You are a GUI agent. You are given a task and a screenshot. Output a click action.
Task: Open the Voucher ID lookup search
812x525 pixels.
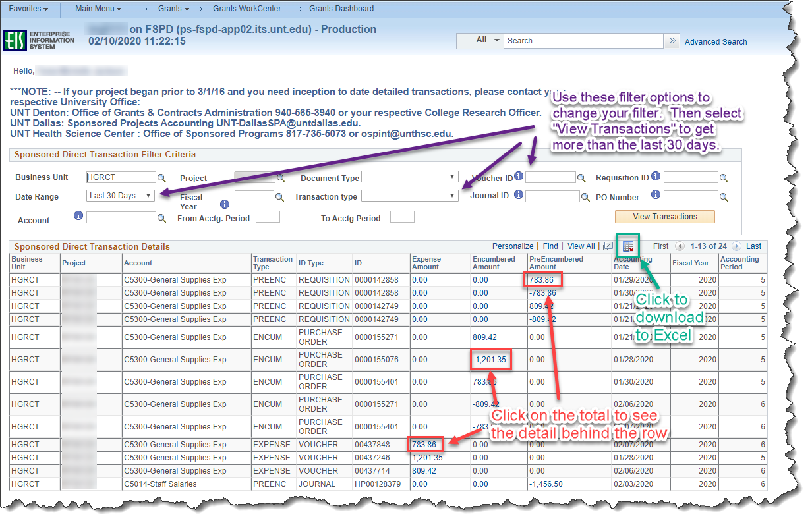coord(583,177)
